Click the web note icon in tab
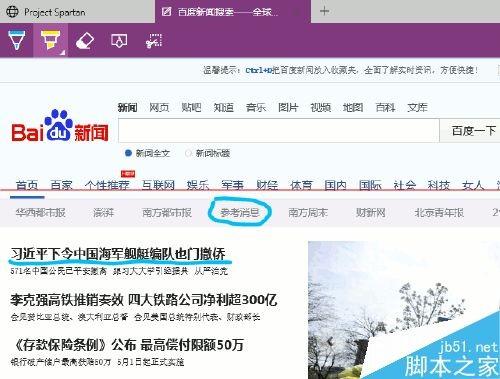Image resolution: width=500 pixels, height=379 pixels. (166, 12)
